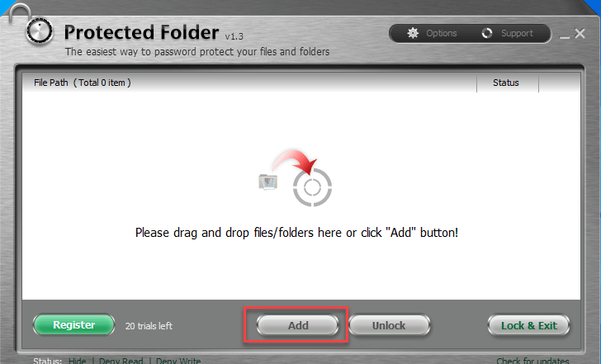The image size is (601, 364).
Task: Close the Protected Folder window
Action: [x=580, y=34]
